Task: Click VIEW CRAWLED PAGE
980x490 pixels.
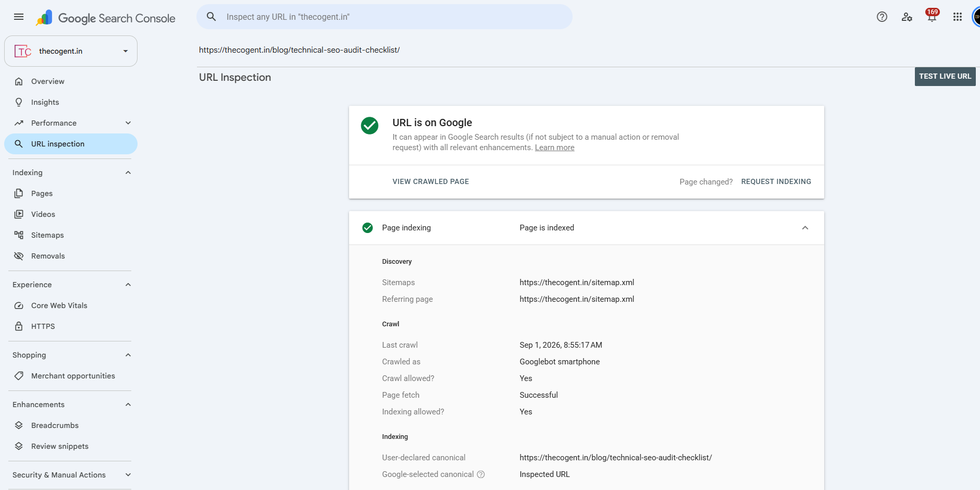Action: 431,181
